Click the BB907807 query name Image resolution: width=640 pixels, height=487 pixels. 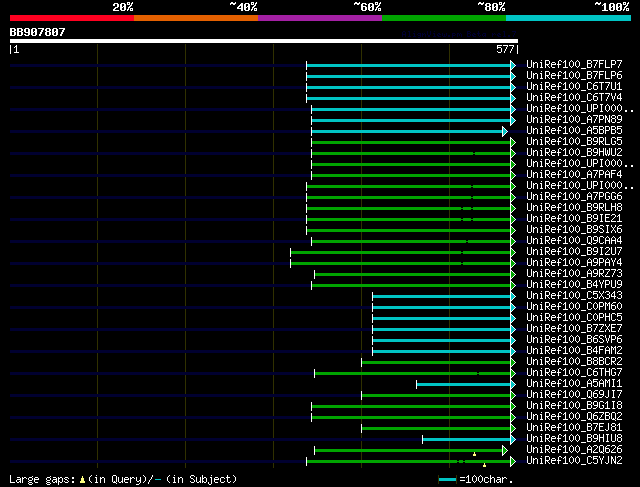tap(37, 32)
